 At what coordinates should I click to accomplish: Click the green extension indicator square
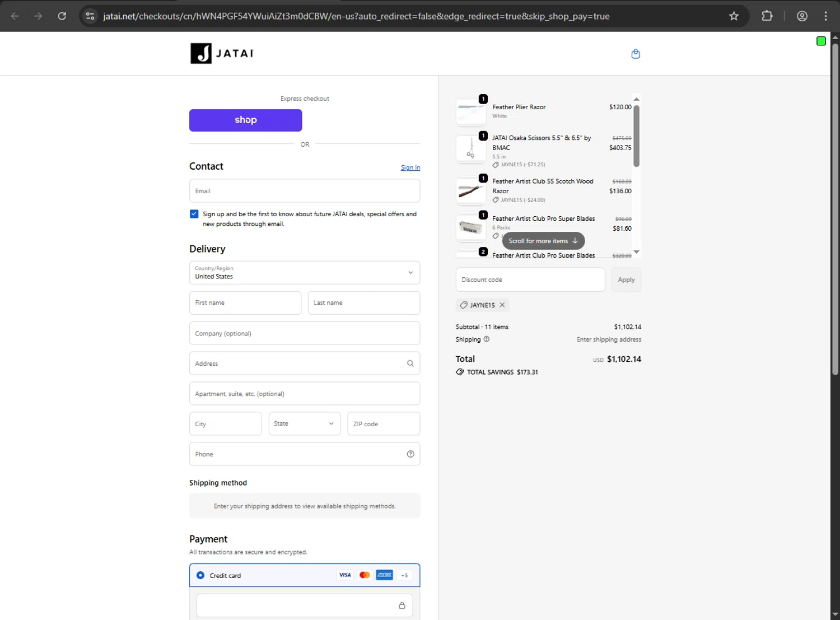tap(821, 41)
